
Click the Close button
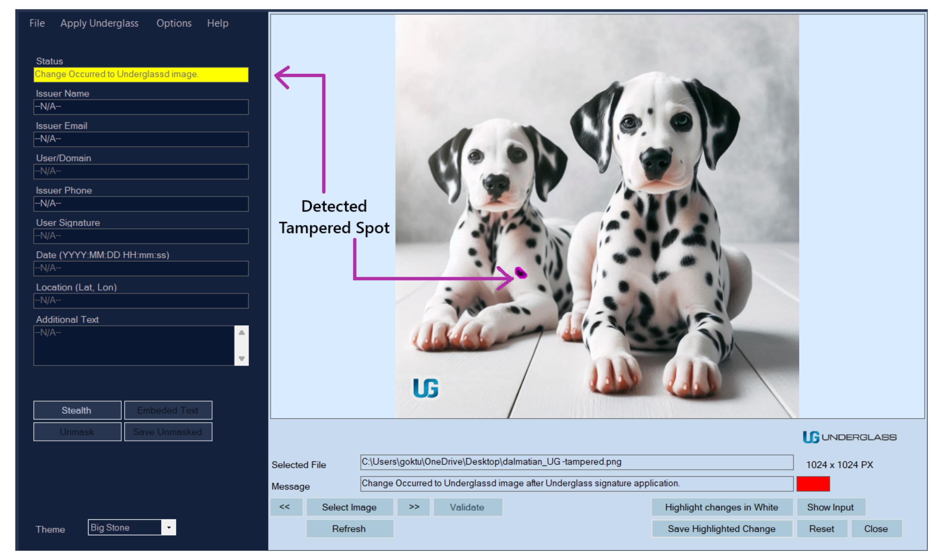876,529
